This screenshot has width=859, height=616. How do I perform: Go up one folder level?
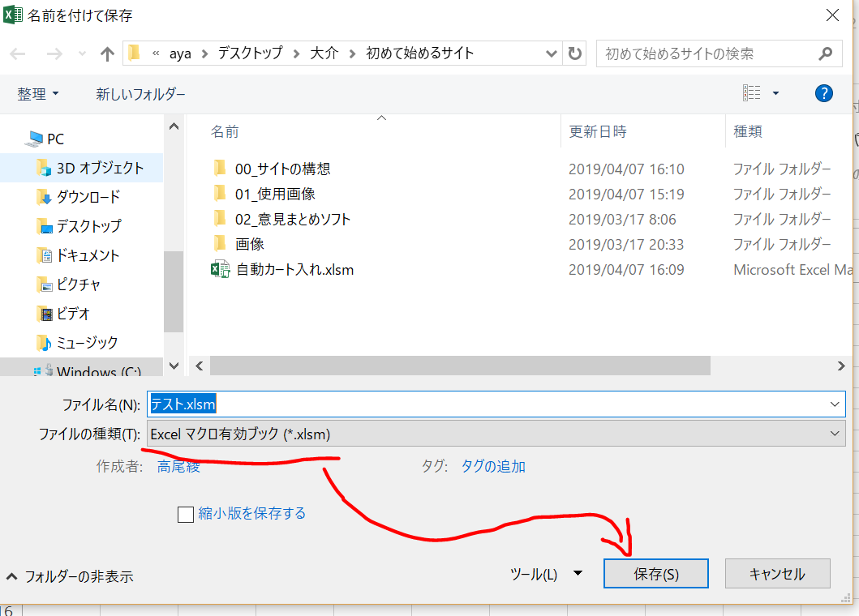point(107,53)
